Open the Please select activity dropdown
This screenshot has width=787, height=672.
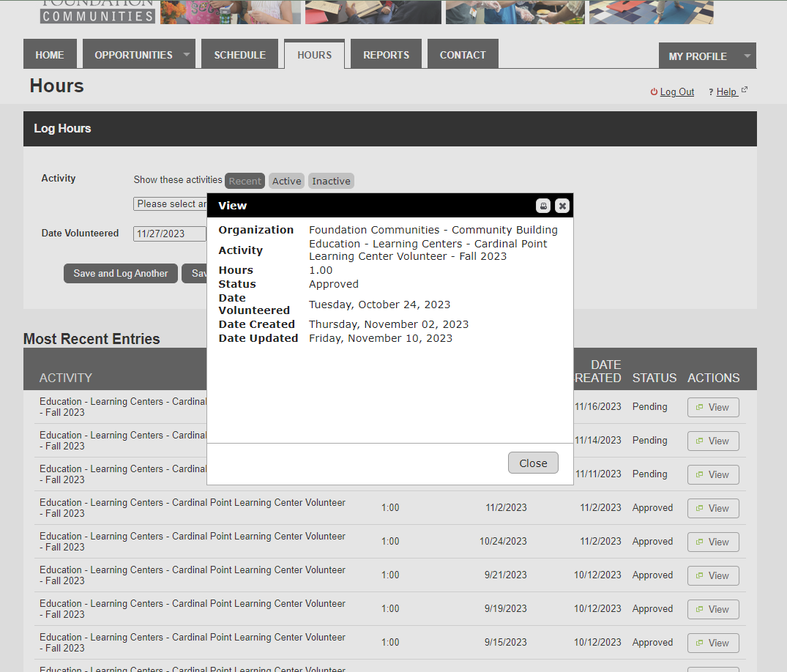(x=170, y=204)
